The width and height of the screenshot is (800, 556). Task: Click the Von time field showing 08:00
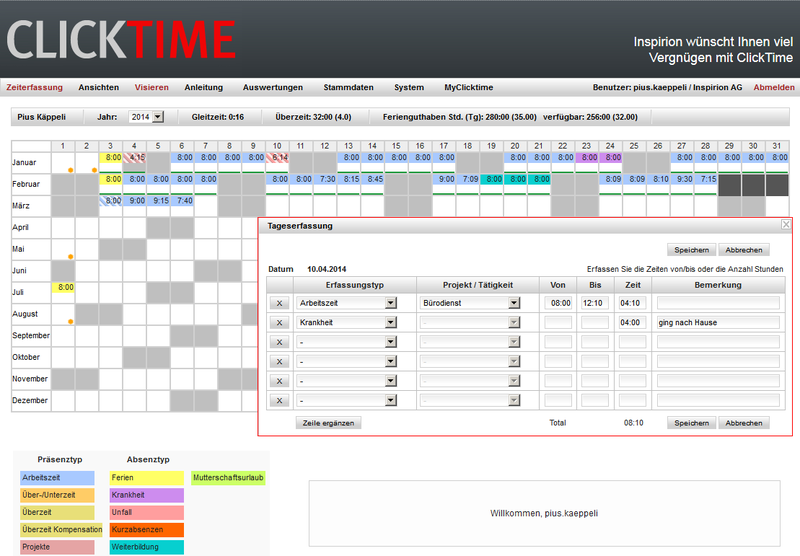(x=559, y=303)
